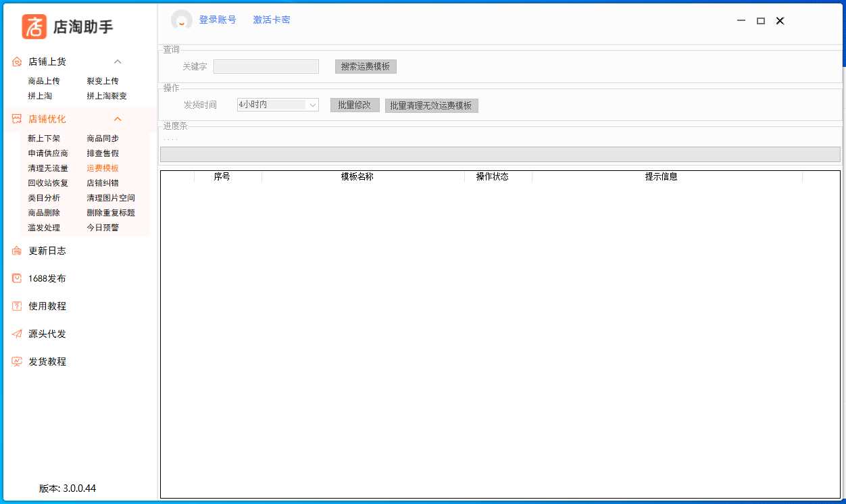Open the 发货时间 dropdown
The width and height of the screenshot is (846, 504).
[x=278, y=105]
